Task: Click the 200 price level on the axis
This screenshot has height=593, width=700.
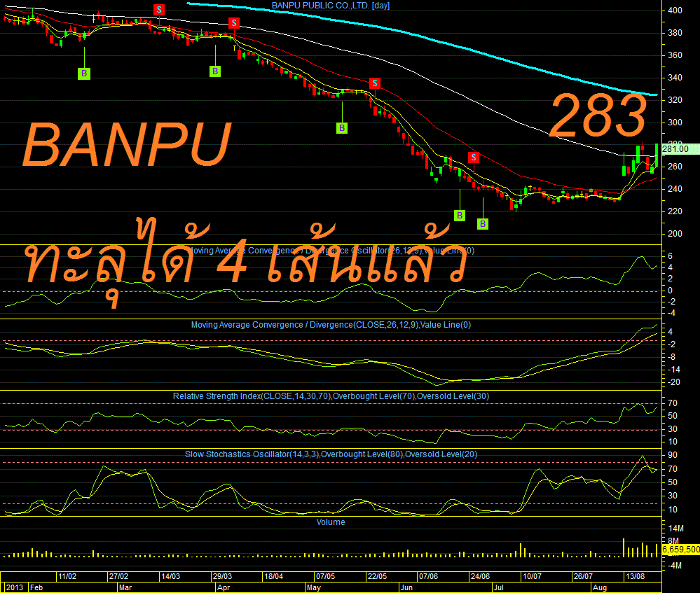Action: 675,233
